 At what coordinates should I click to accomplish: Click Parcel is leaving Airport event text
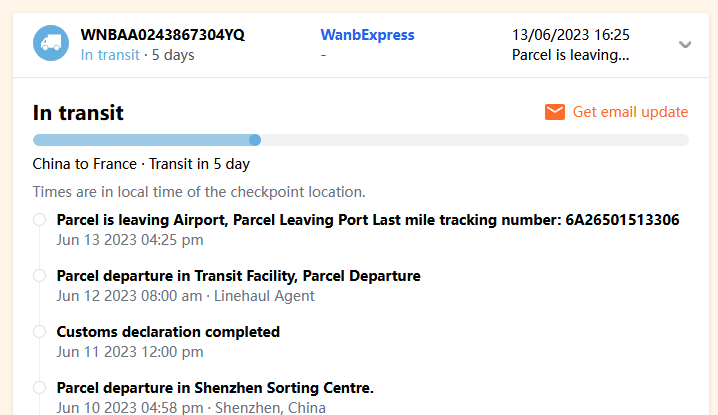pyautogui.click(x=368, y=220)
